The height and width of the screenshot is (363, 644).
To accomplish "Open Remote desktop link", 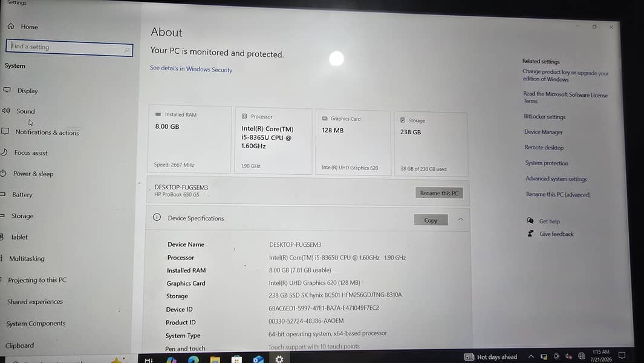I will [544, 147].
